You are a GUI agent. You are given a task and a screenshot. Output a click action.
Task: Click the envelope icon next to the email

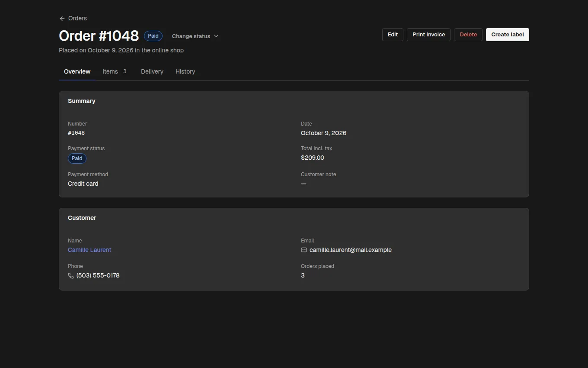click(304, 250)
